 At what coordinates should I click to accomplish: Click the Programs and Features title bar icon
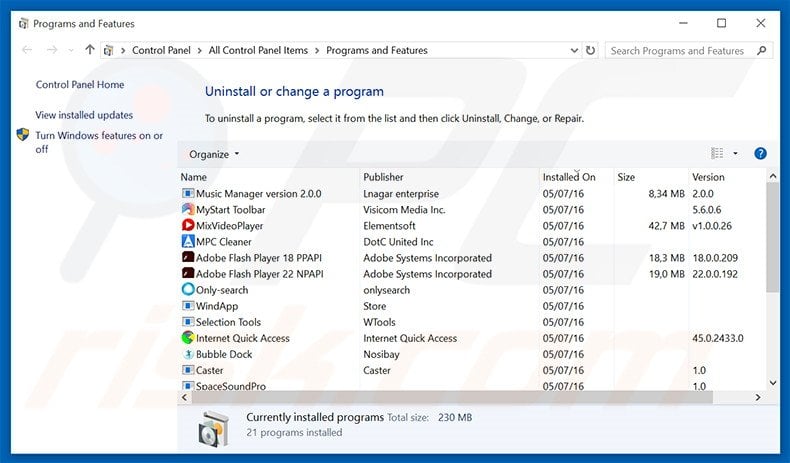pyautogui.click(x=23, y=24)
